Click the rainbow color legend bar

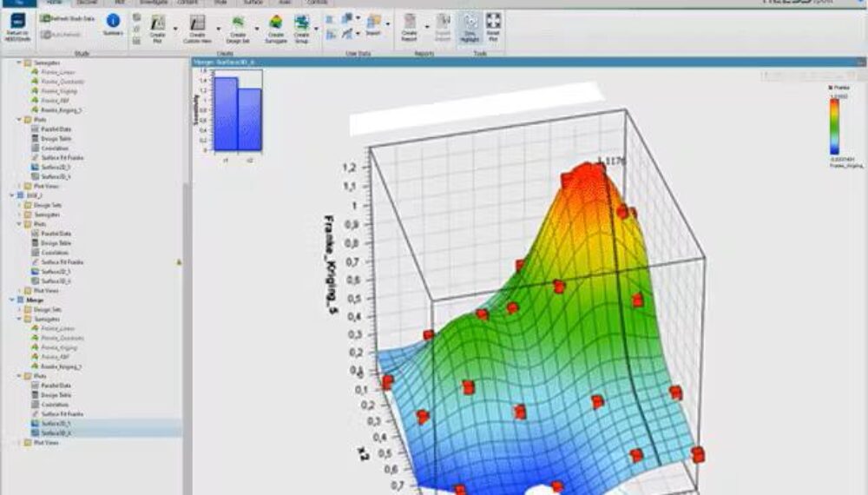tap(834, 127)
